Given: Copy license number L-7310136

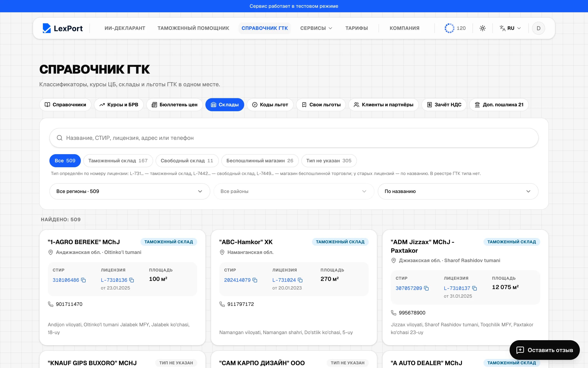Looking at the screenshot, I should click(132, 280).
